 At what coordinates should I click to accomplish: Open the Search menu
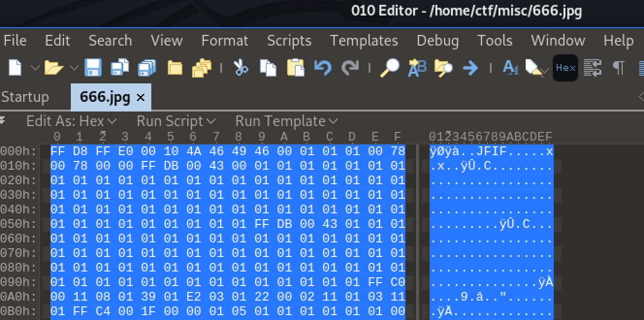click(x=110, y=41)
